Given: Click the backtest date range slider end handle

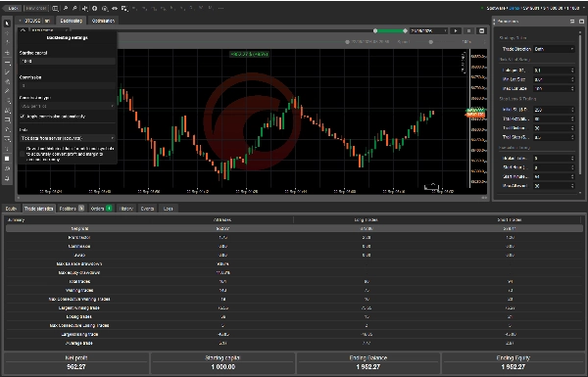Looking at the screenshot, I should coord(405,30).
